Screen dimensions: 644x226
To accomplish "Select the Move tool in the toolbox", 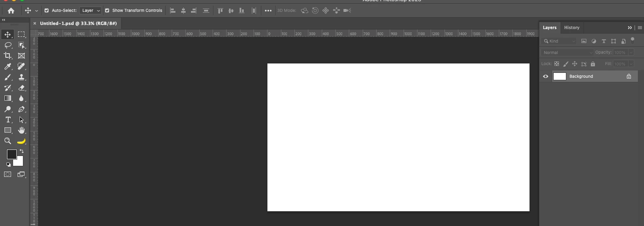I will coord(8,34).
